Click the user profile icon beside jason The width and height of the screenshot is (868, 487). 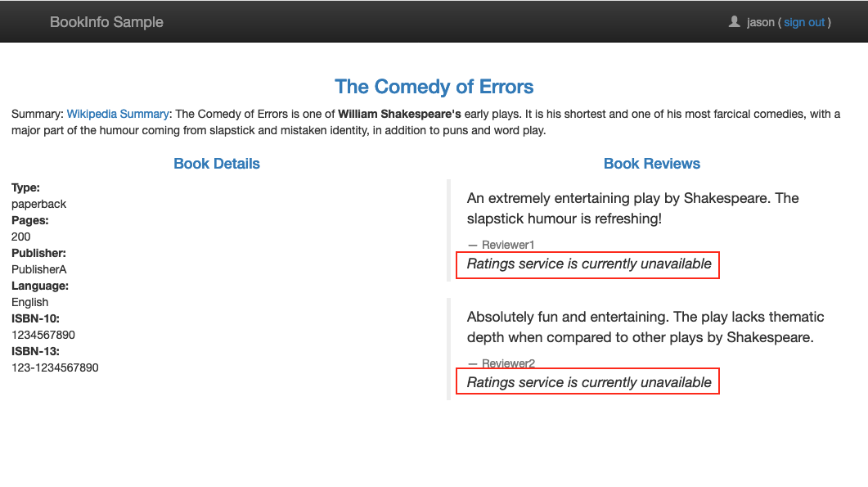pyautogui.click(x=734, y=22)
